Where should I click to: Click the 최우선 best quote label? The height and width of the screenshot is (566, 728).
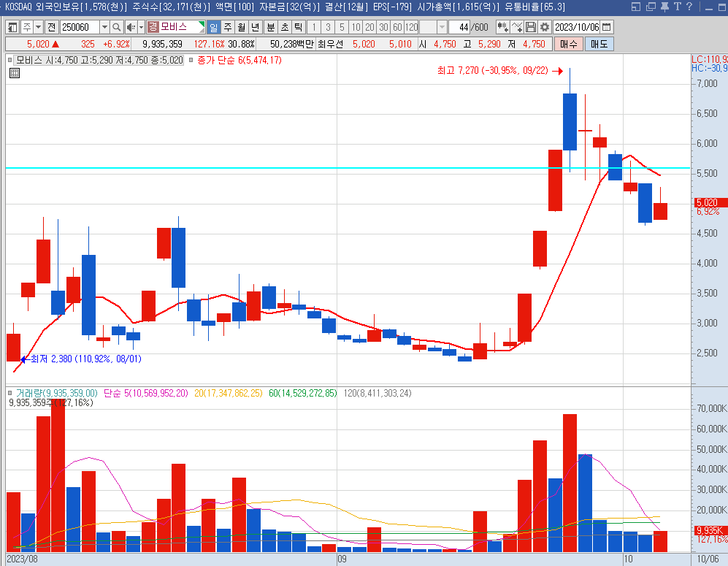330,44
